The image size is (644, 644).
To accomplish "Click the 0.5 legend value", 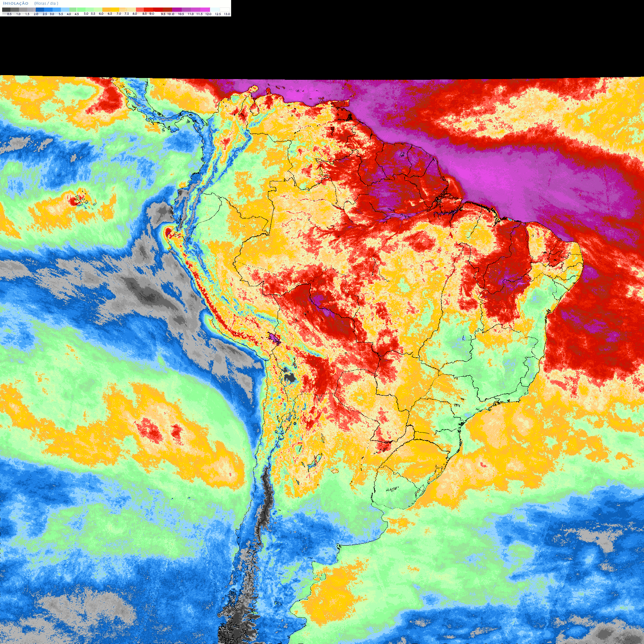I will click(x=9, y=14).
